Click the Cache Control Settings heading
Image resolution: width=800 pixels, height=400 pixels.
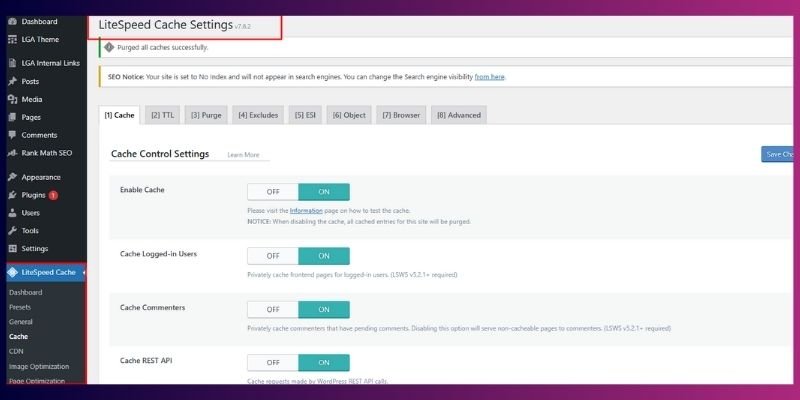pyautogui.click(x=160, y=154)
